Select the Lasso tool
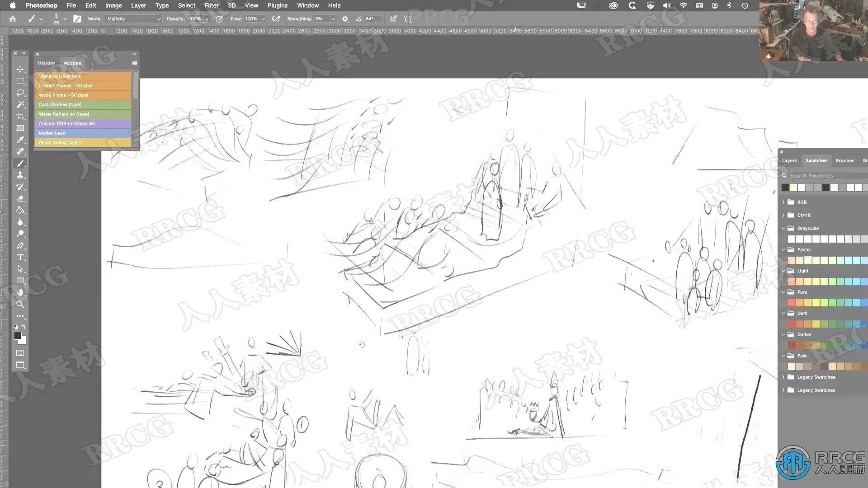This screenshot has width=868, height=488. tap(20, 93)
